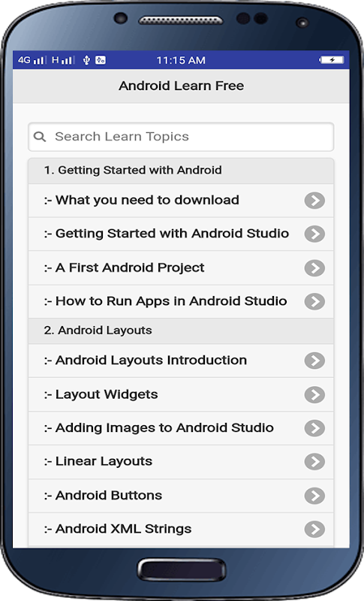This screenshot has width=364, height=601.
Task: Open the Linear Layouts lesson
Action: point(181,461)
